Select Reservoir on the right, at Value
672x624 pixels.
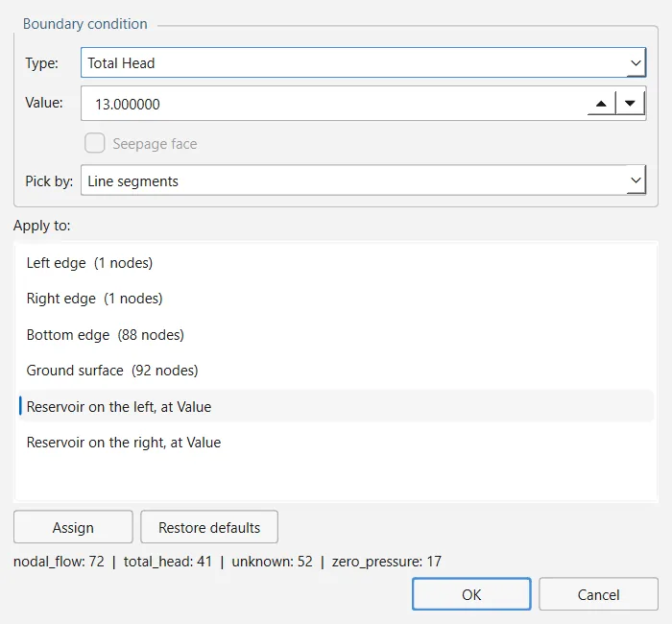(336, 443)
